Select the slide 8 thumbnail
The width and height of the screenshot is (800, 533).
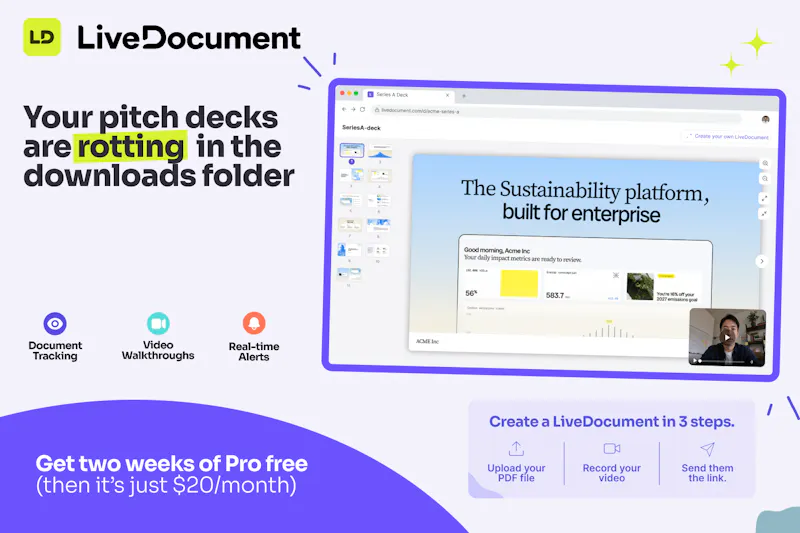pos(378,225)
